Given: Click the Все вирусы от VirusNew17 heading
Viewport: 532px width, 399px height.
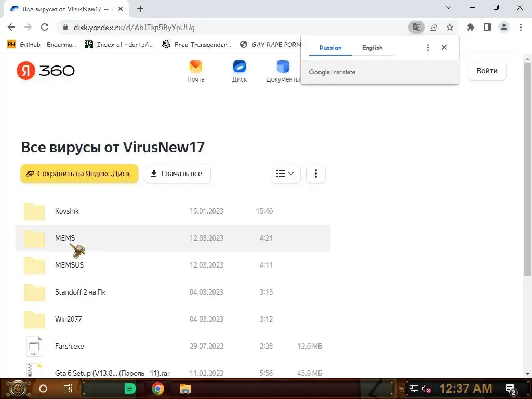Looking at the screenshot, I should pos(113,147).
